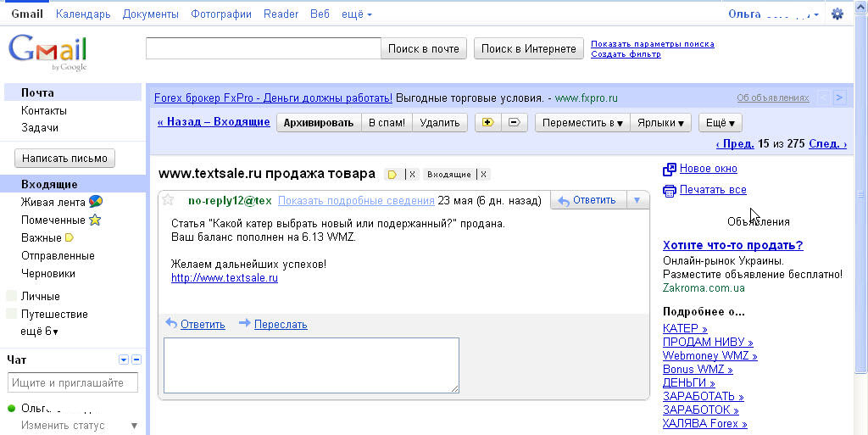Click the Ответить button in the message header

pyautogui.click(x=588, y=200)
